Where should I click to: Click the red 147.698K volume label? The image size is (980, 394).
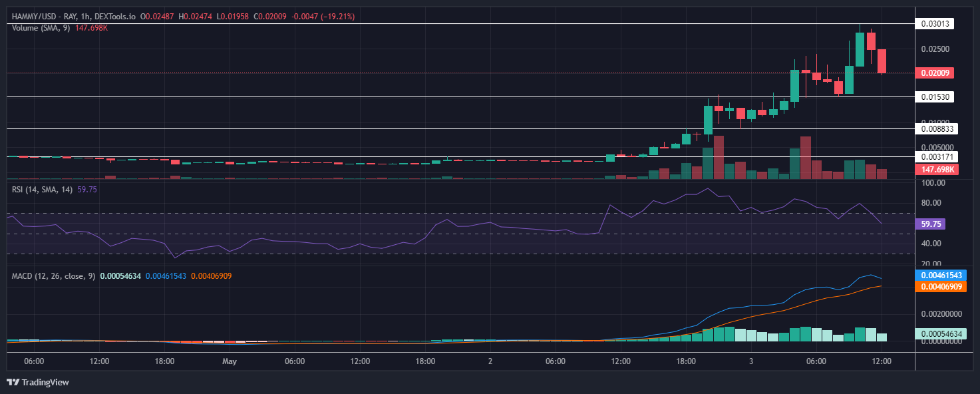click(936, 170)
